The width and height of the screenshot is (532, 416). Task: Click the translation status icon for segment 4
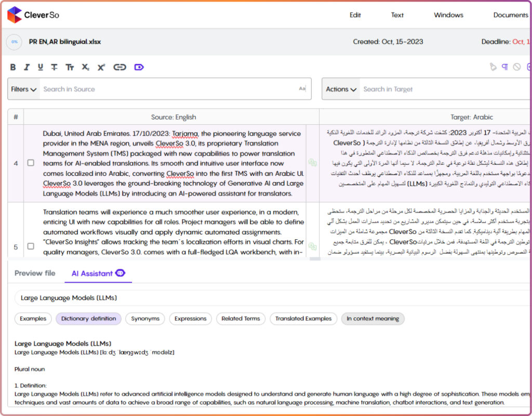click(x=313, y=163)
